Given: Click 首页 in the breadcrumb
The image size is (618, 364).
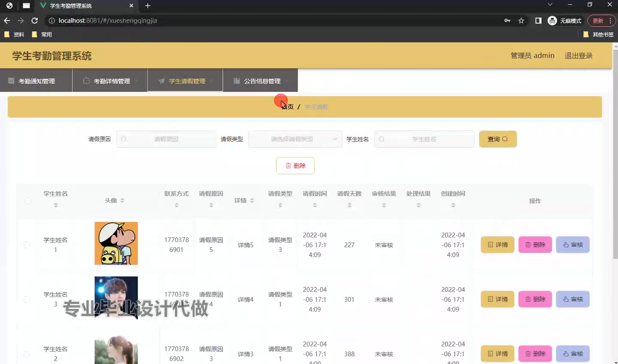Looking at the screenshot, I should tap(288, 107).
